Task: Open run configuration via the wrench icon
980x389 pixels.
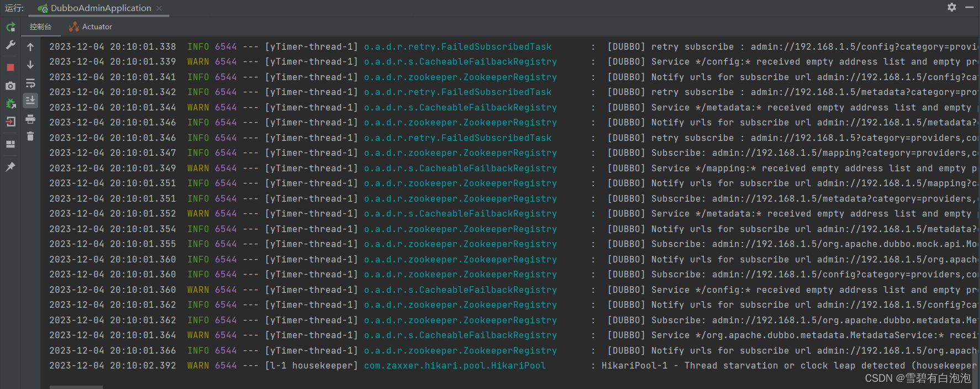Action: 10,45
